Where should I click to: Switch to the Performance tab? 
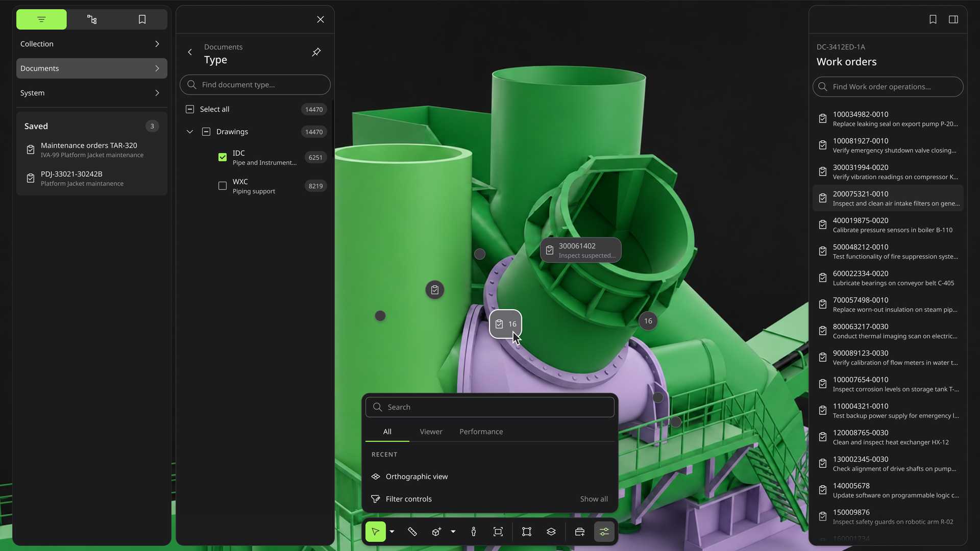coord(481,432)
